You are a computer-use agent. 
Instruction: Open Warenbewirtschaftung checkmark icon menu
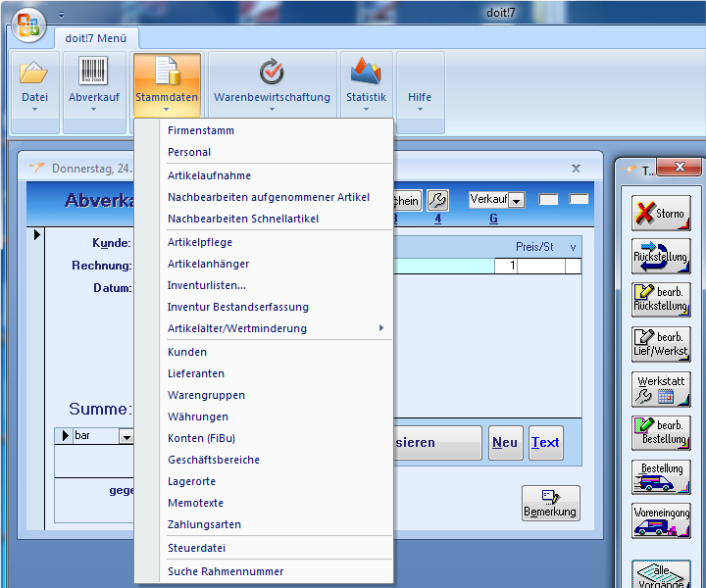(x=272, y=72)
